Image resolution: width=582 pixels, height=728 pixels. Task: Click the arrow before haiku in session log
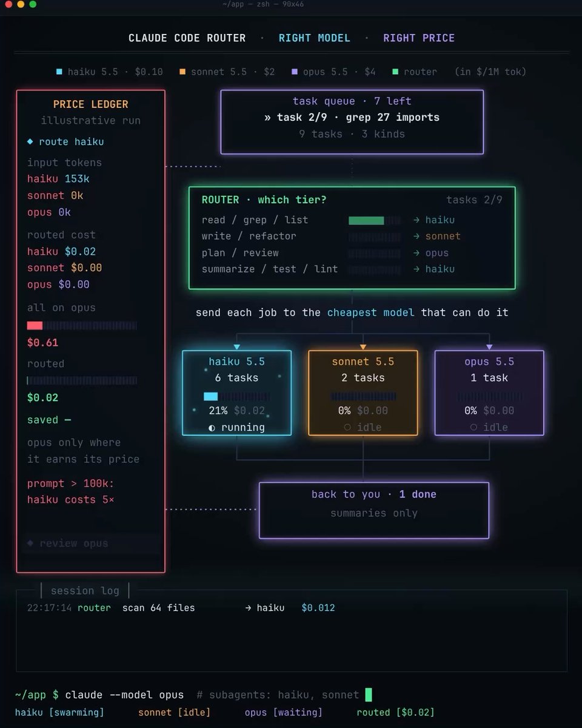click(x=248, y=607)
